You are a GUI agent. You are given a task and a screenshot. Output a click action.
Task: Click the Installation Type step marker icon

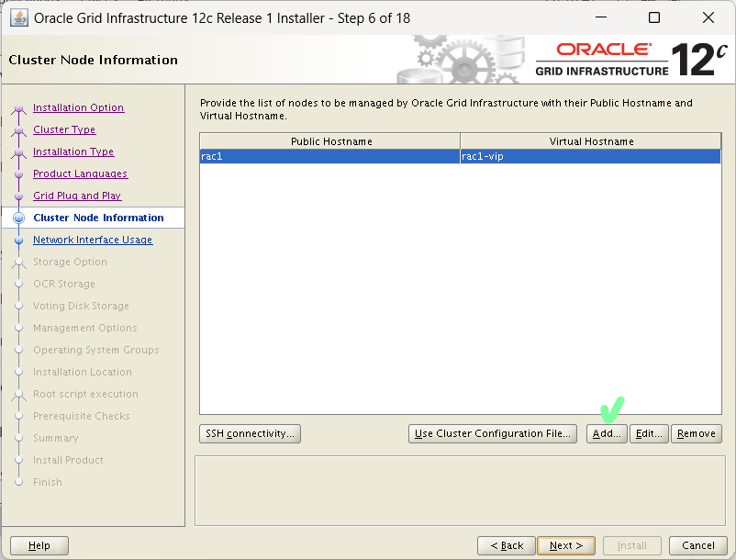tap(18, 152)
